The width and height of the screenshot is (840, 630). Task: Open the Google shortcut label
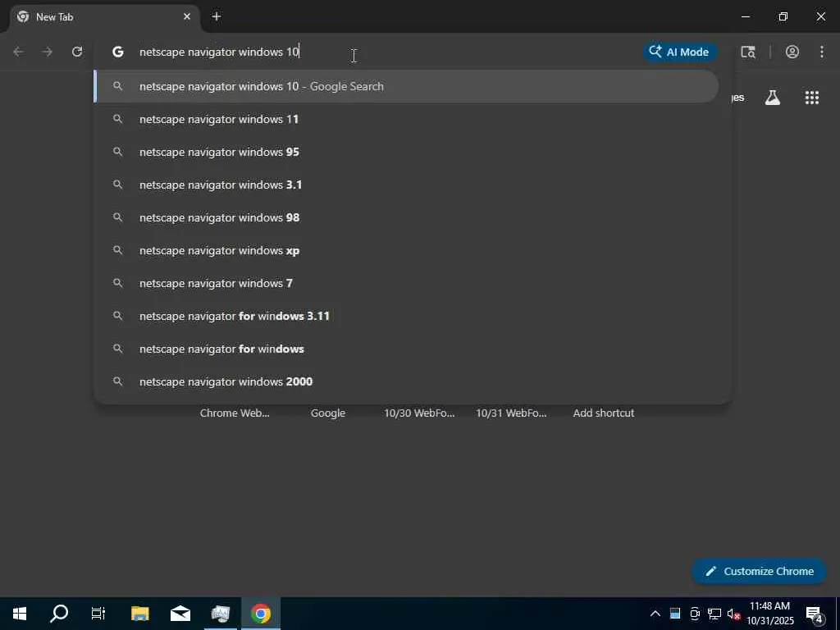(328, 413)
